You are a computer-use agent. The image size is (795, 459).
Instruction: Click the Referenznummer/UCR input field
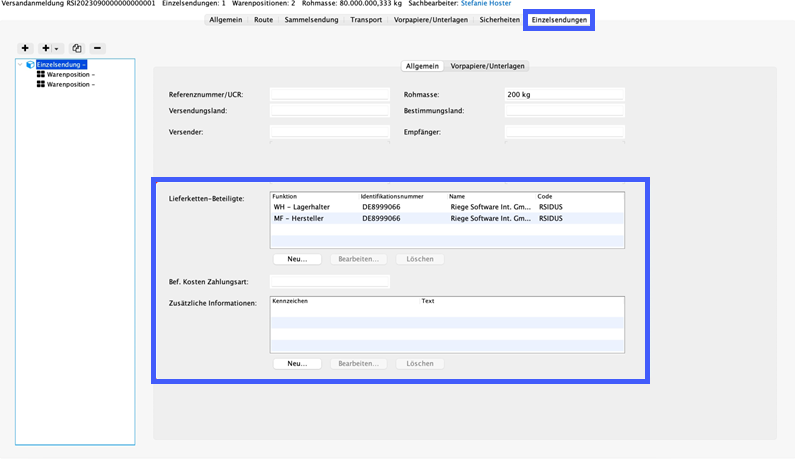pos(329,94)
